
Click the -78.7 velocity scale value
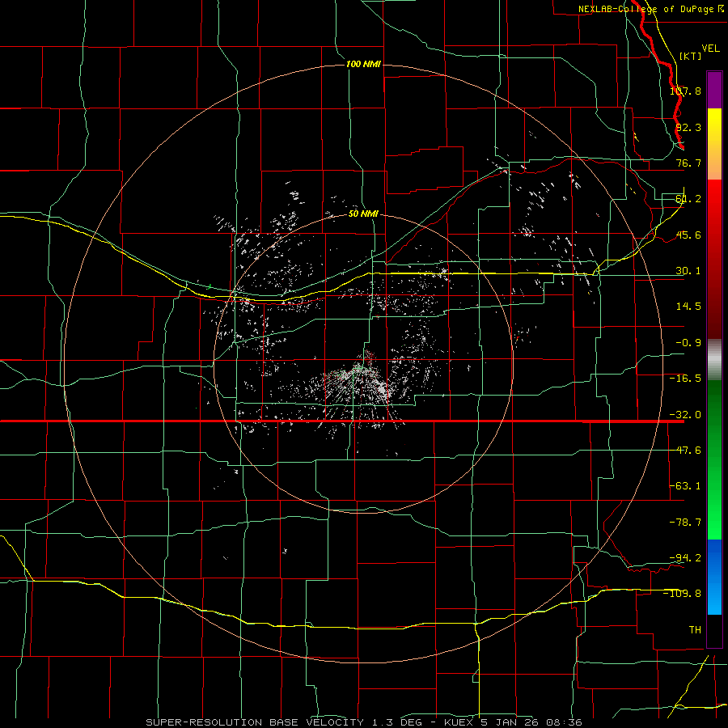coord(685,523)
